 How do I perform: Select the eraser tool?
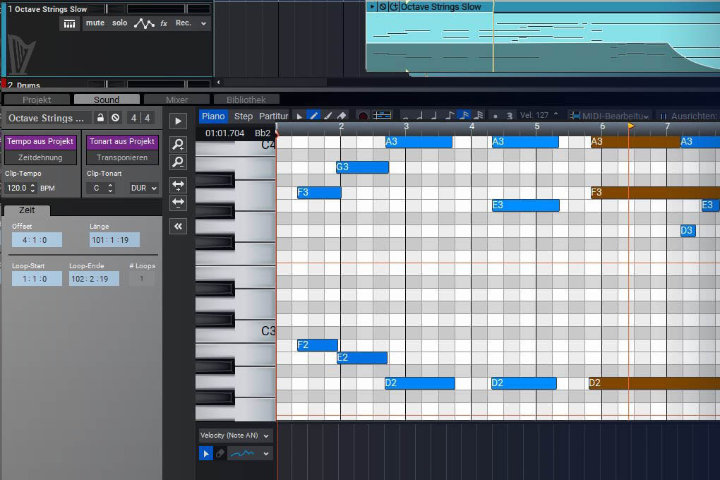(342, 116)
